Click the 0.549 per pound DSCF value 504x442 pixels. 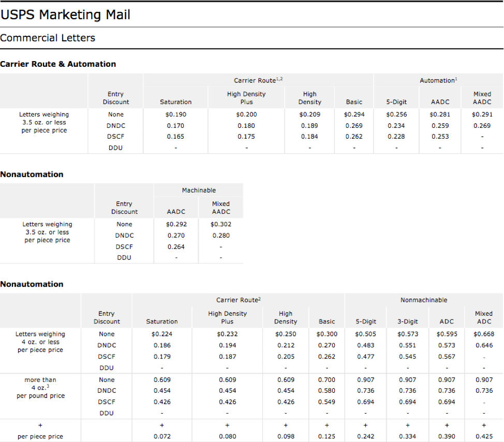coord(327,402)
